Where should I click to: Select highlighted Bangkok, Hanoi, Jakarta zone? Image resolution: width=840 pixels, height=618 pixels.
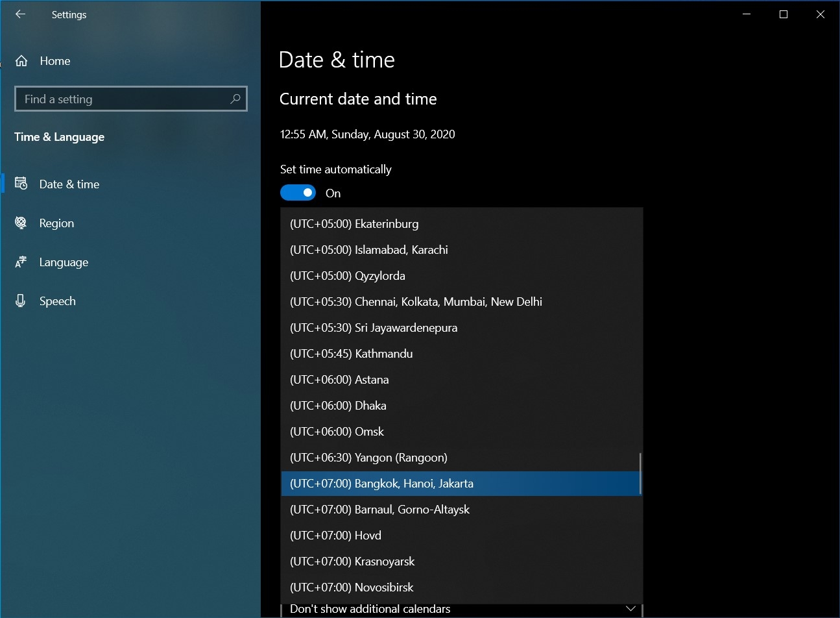[461, 484]
